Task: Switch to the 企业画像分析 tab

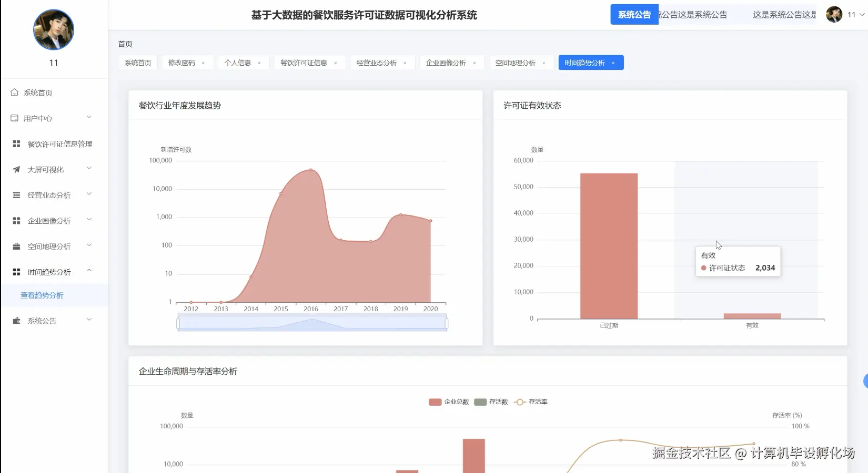Action: (447, 63)
